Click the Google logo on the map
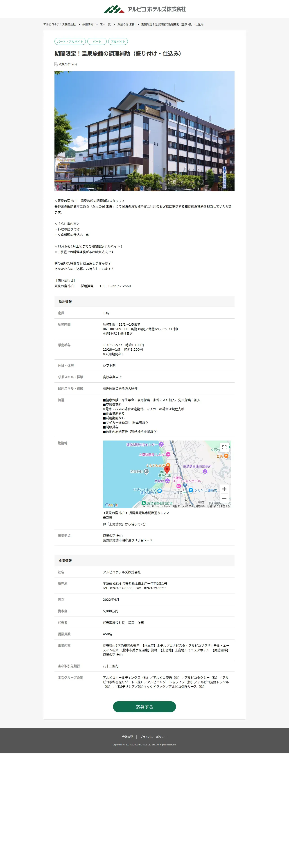Image resolution: width=289 pixels, height=868 pixels. coord(111,505)
